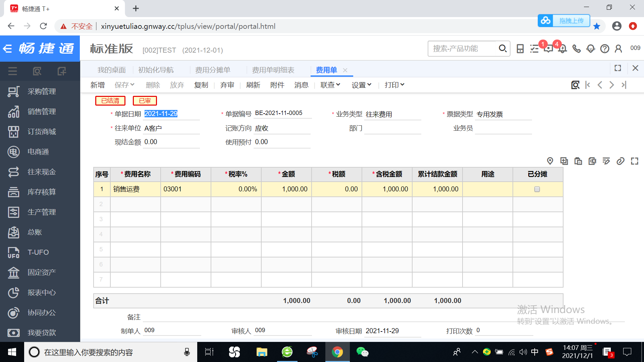The height and width of the screenshot is (362, 644).
Task: Click the customer service headset icon
Action: (591, 49)
